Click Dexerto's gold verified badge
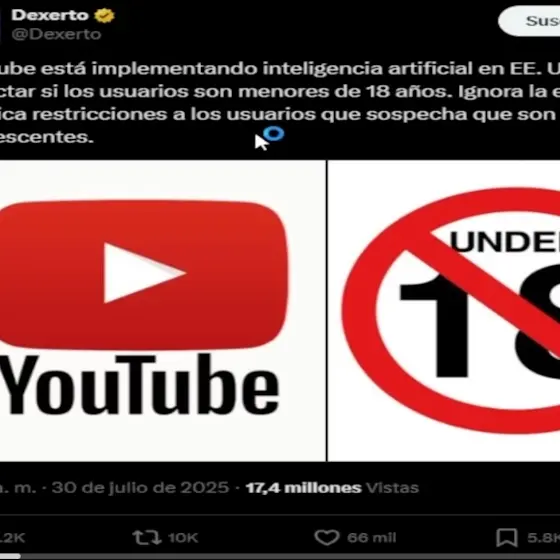Viewport: 560px width, 560px height. pyautogui.click(x=104, y=15)
